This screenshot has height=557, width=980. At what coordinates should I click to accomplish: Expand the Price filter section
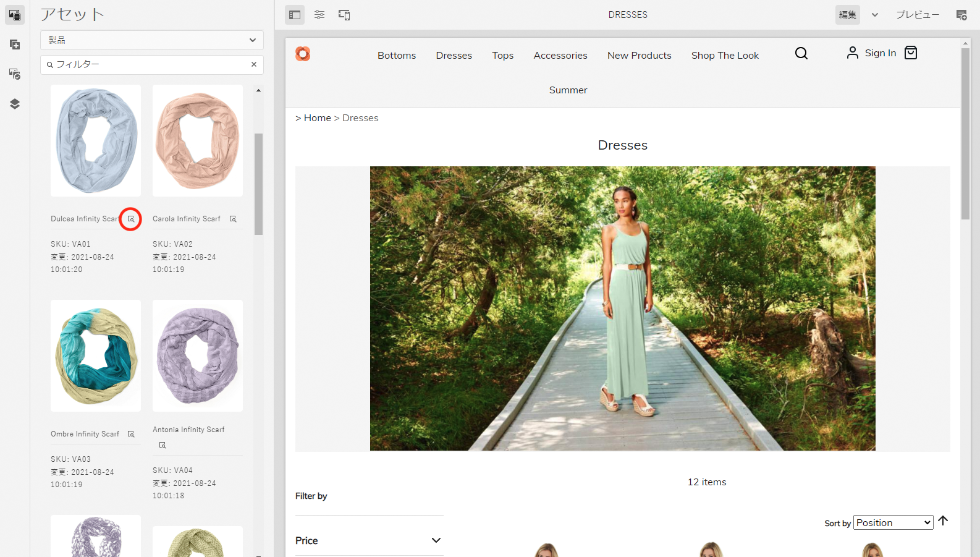(370, 540)
